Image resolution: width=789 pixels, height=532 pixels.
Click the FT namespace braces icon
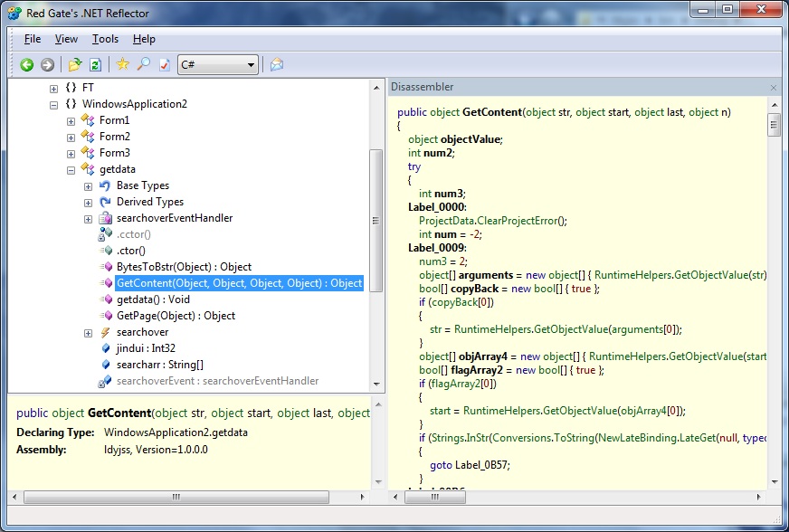(71, 88)
